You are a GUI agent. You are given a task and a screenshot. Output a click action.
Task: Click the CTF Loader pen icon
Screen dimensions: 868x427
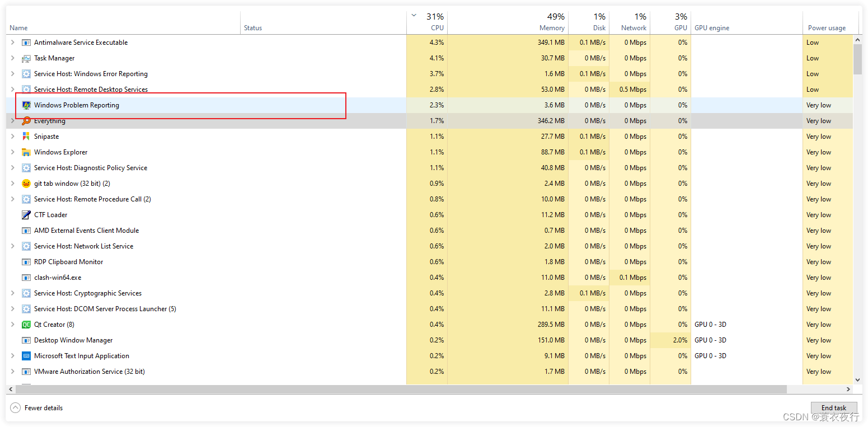[x=26, y=215]
